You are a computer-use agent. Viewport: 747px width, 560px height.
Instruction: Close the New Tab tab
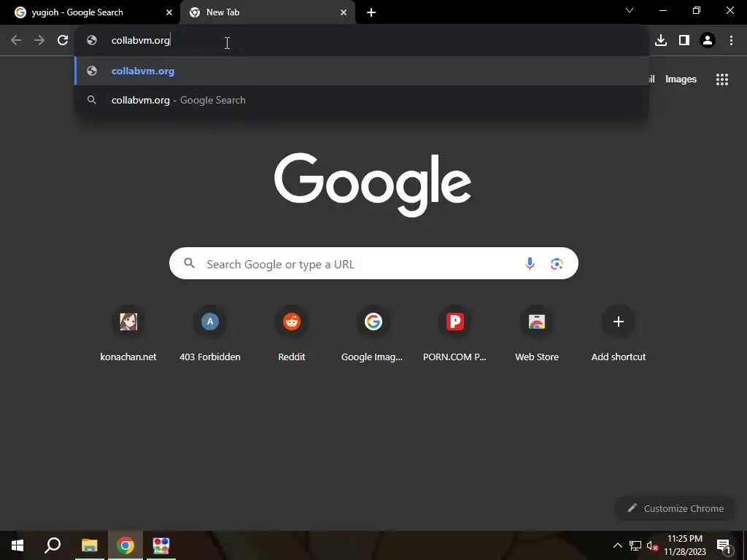coord(344,12)
